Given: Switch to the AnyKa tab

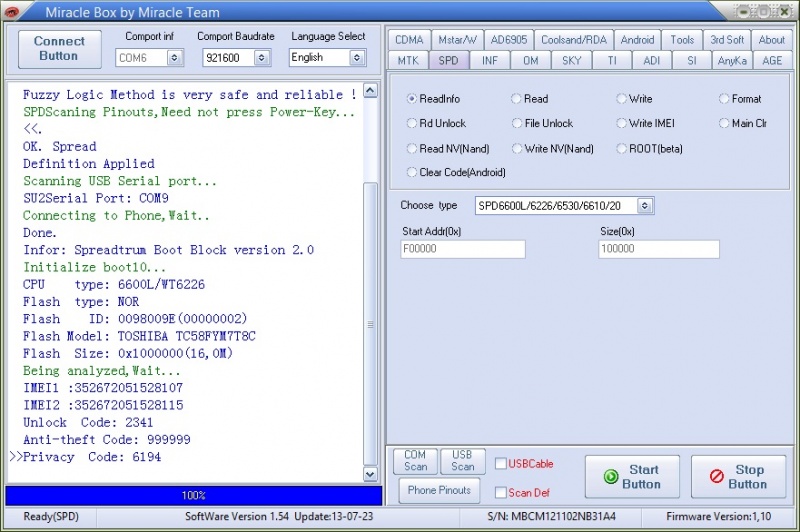Looking at the screenshot, I should 732,60.
